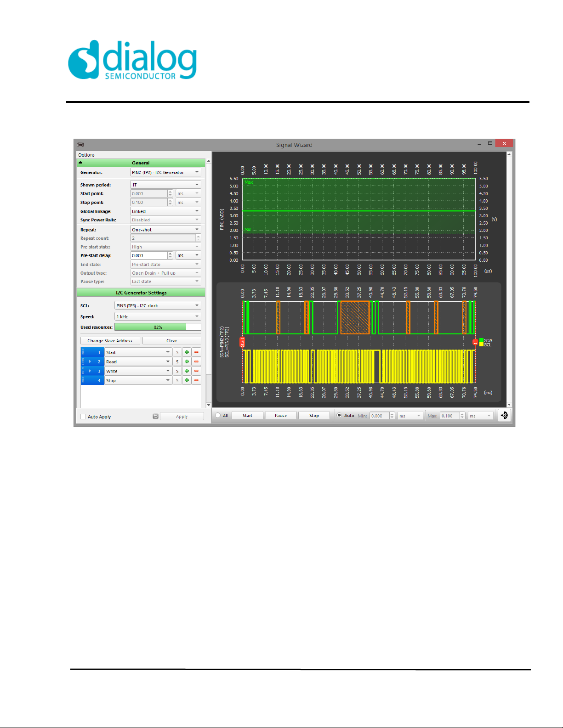Open the Read command type dropdown
This screenshot has height=728, width=563.
point(138,362)
